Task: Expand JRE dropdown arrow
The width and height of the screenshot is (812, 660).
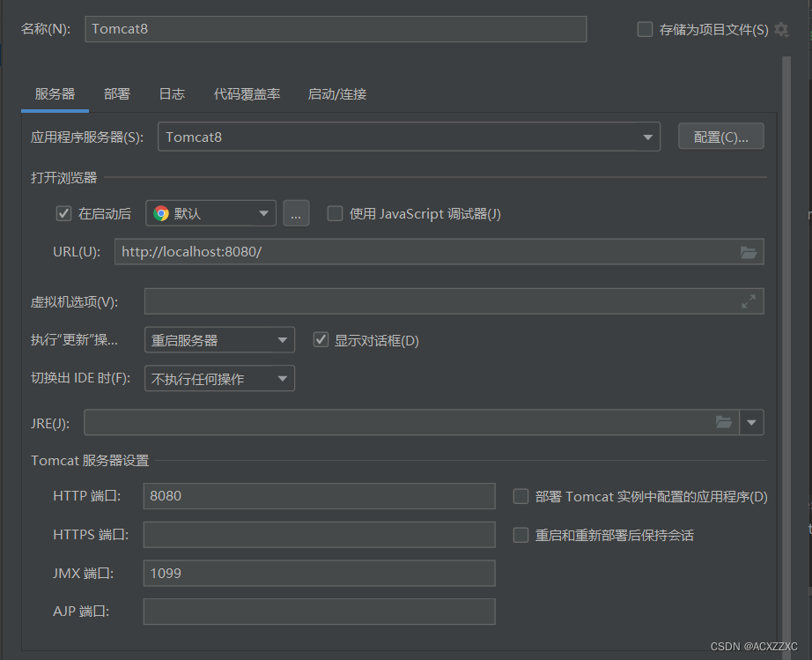Action: click(x=751, y=422)
